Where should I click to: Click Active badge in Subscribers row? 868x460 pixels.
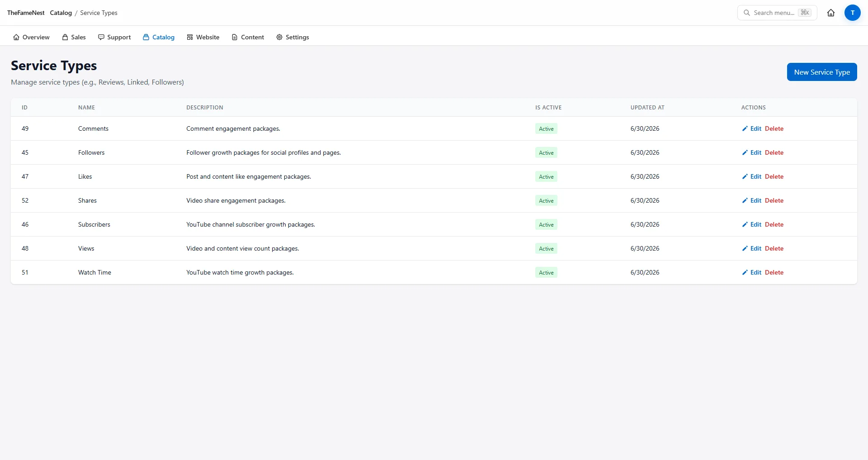pyautogui.click(x=546, y=224)
